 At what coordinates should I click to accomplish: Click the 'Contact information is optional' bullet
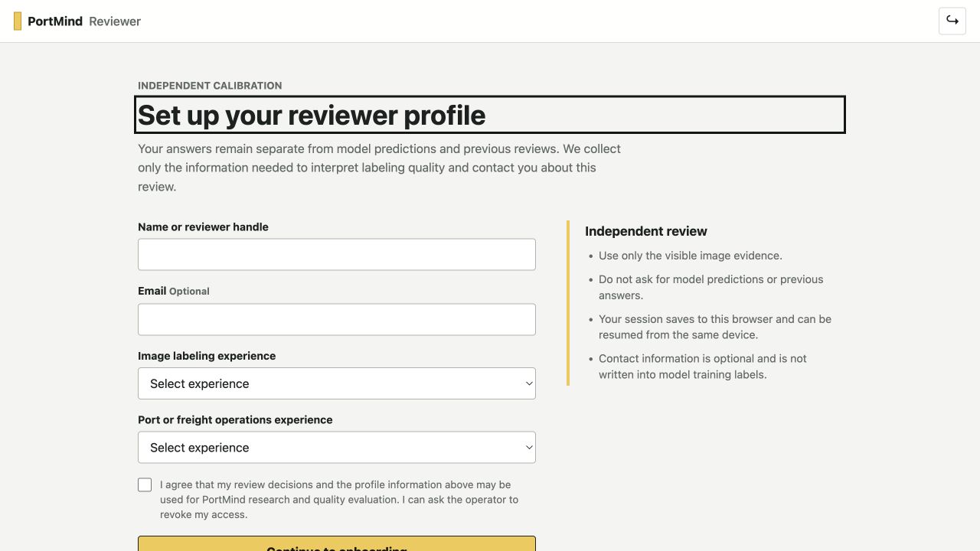[703, 367]
